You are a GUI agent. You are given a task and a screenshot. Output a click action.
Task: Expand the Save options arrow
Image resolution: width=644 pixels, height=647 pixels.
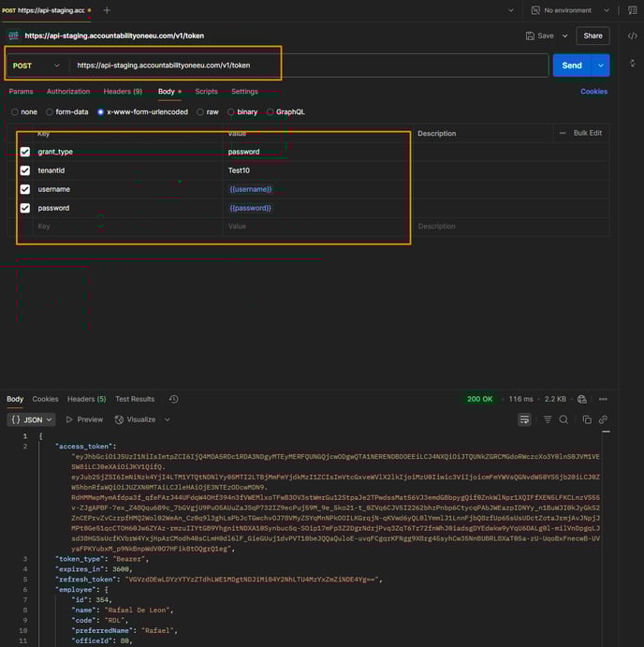coord(564,36)
